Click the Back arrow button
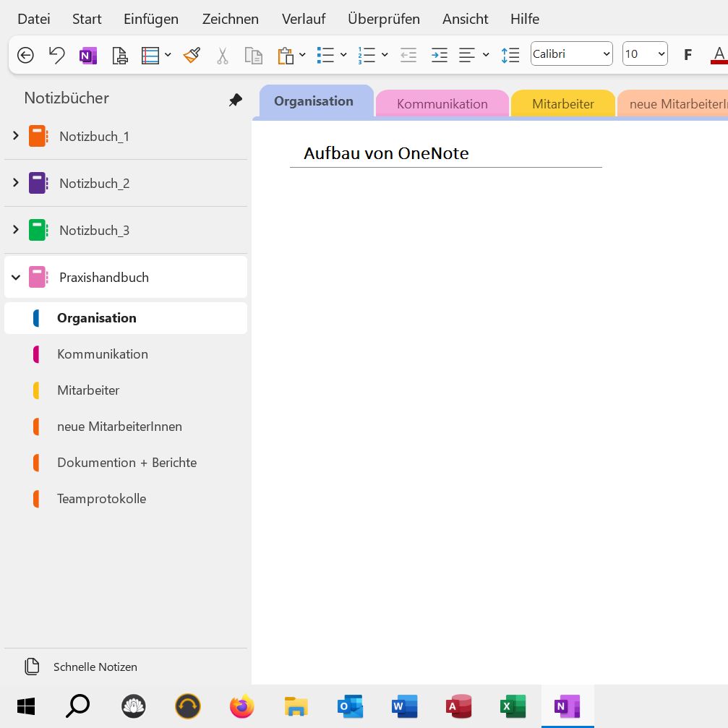The width and height of the screenshot is (728, 728). point(25,55)
